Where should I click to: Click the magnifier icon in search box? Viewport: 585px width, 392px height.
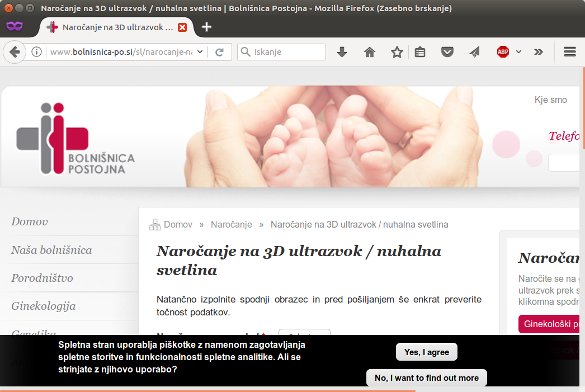(246, 52)
